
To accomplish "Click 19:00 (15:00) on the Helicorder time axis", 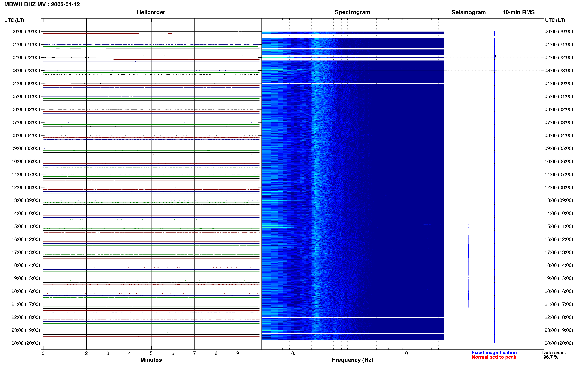I will coord(26,278).
